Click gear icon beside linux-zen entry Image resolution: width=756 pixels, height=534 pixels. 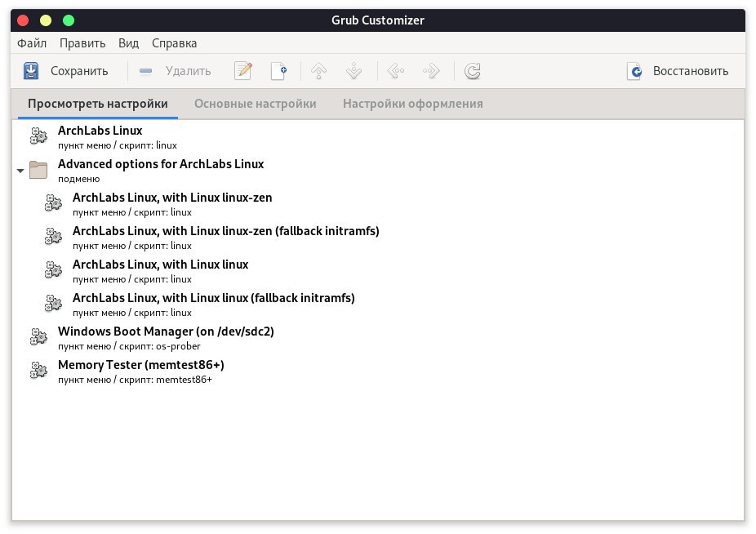coord(53,203)
